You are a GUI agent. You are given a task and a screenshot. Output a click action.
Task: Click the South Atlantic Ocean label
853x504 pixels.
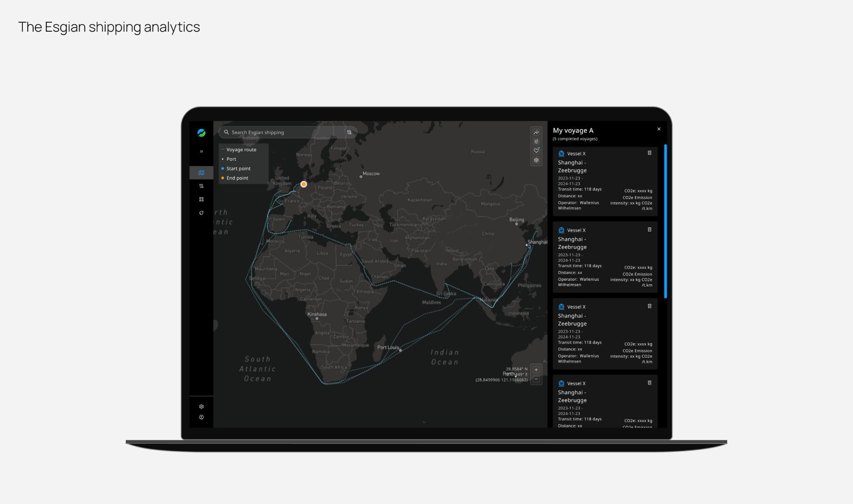[x=257, y=369]
